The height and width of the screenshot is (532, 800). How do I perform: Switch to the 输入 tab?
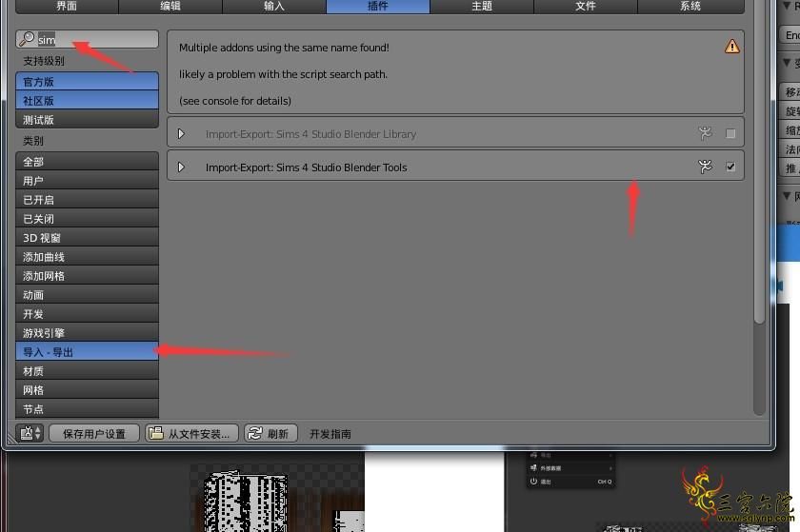[274, 6]
